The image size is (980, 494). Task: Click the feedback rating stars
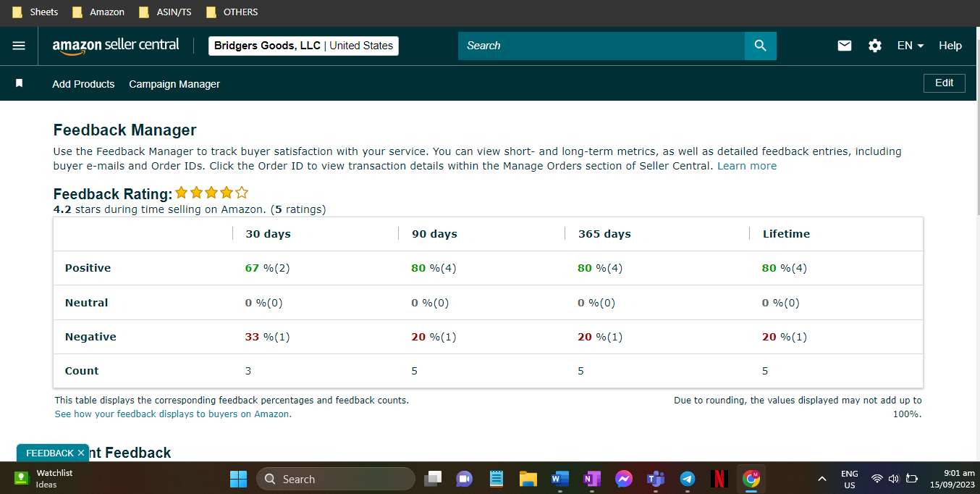(x=211, y=193)
